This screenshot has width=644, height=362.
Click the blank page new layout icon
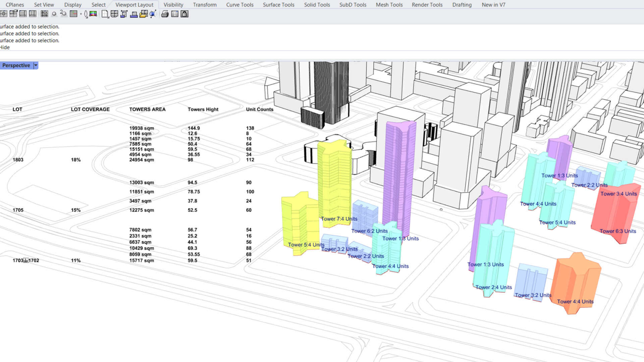coord(105,14)
